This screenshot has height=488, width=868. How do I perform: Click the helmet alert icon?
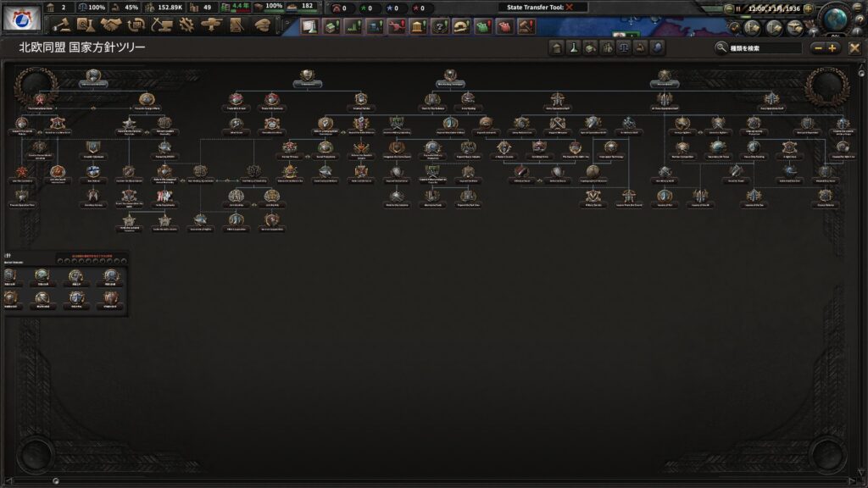462,26
